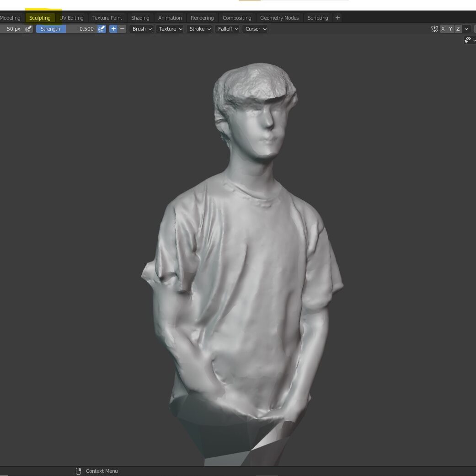Toggle Z axis symmetry
Image resolution: width=476 pixels, height=476 pixels.
point(458,29)
